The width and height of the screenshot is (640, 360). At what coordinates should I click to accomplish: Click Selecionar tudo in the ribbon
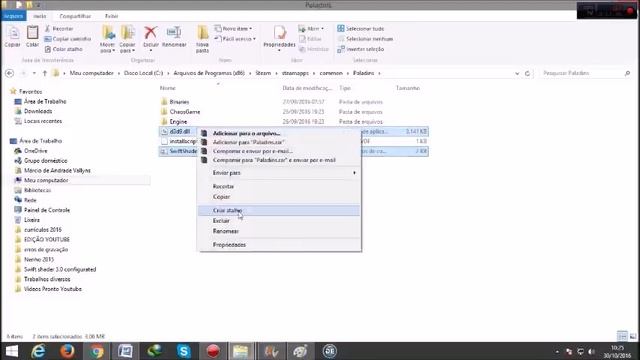click(x=360, y=29)
